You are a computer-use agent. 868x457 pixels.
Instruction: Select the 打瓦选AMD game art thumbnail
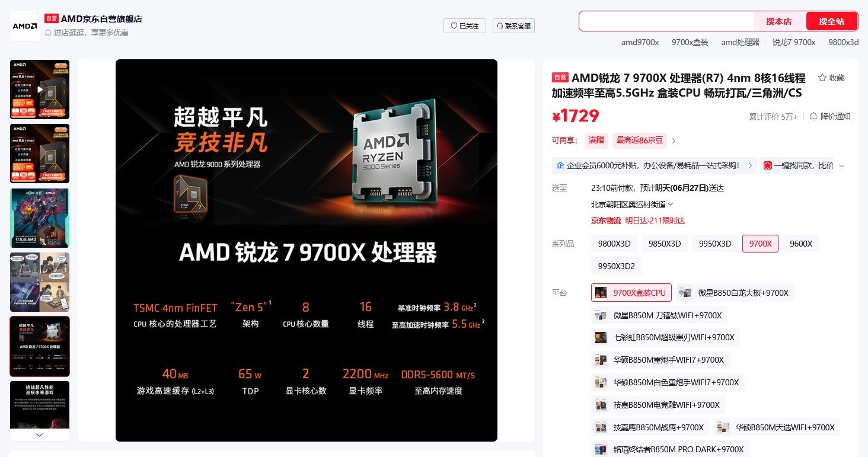(x=40, y=218)
